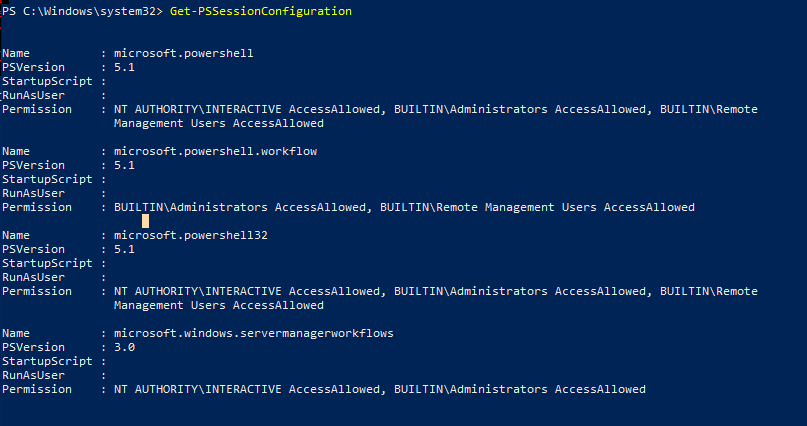
Task: Click the blinking cursor block below Permission
Action: pyautogui.click(x=146, y=221)
